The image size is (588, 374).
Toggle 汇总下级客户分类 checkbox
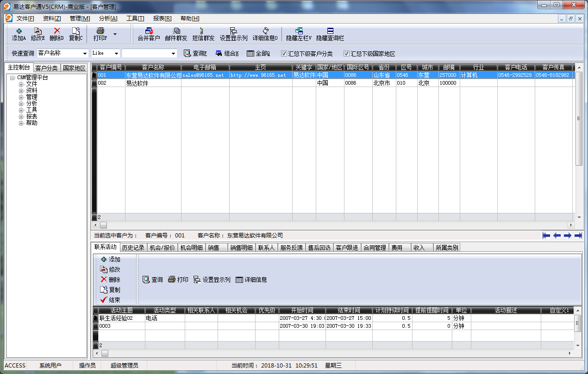284,54
